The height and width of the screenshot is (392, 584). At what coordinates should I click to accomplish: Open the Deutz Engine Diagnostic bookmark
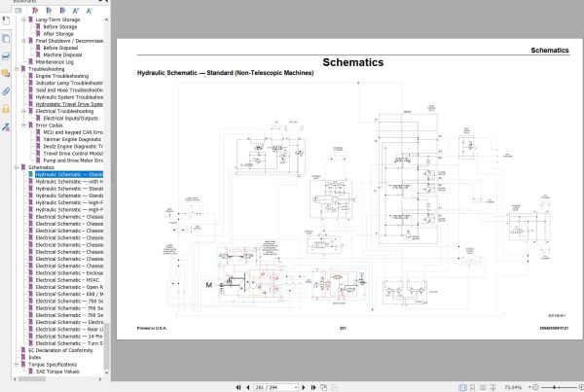click(73, 146)
